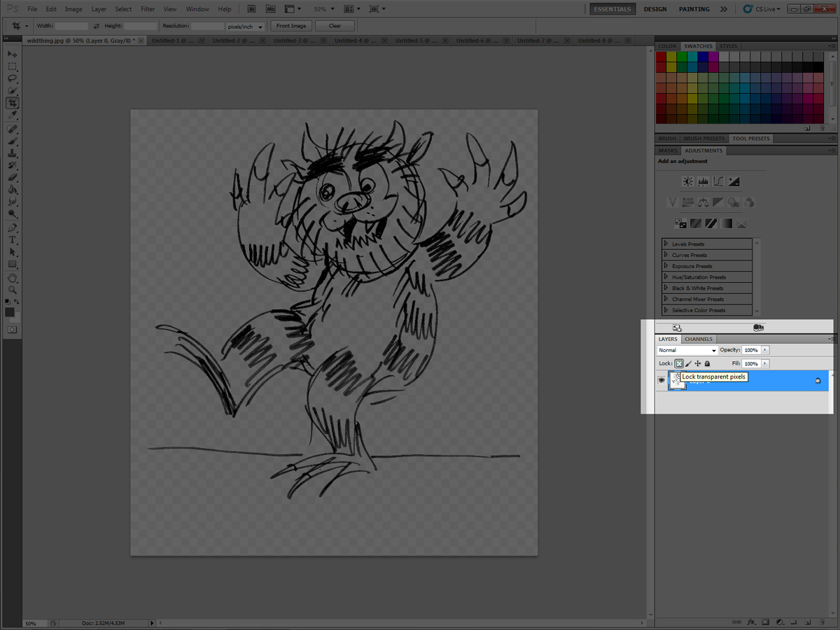The height and width of the screenshot is (630, 840).
Task: Select the Pen tool
Action: [13, 227]
